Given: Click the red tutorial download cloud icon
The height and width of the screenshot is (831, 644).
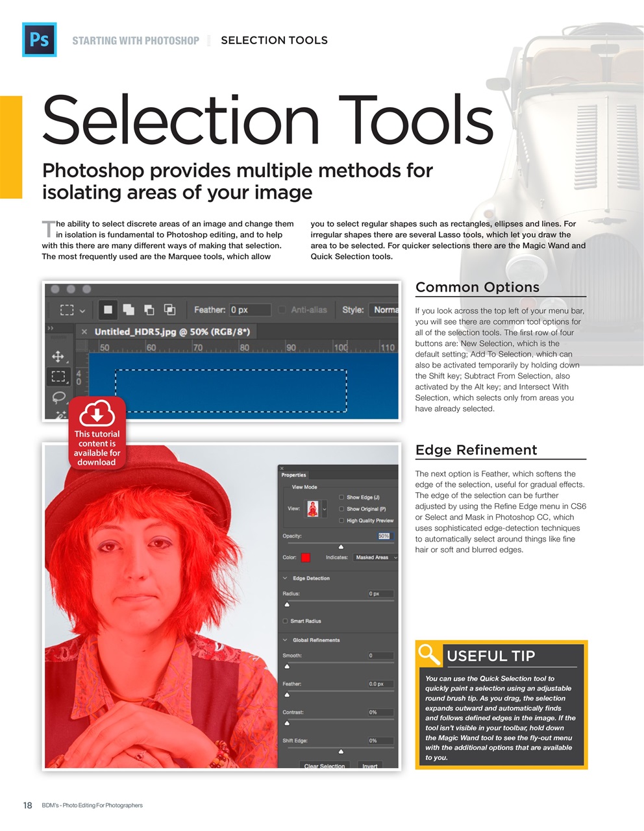Looking at the screenshot, I should pyautogui.click(x=97, y=413).
